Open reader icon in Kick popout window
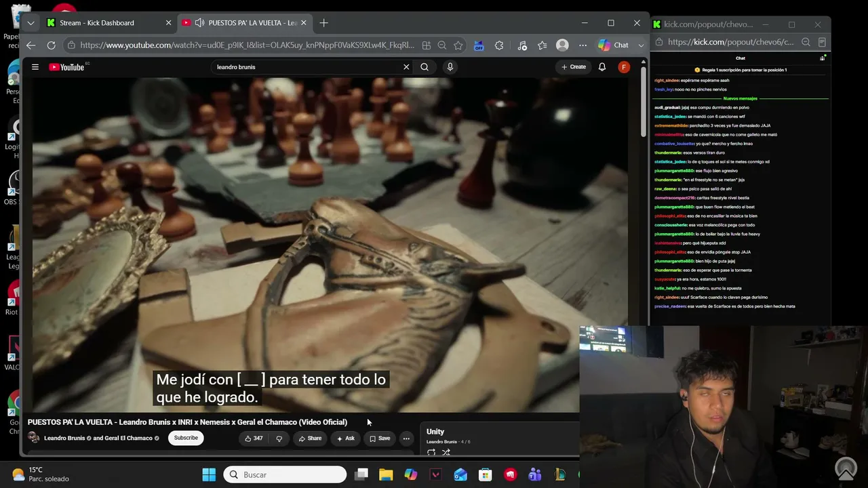 pos(822,42)
